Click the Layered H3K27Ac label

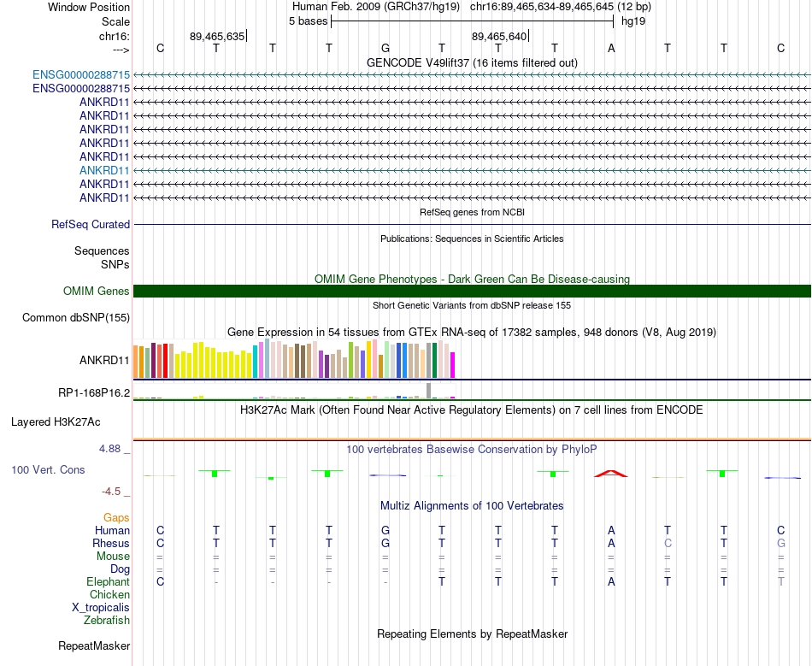click(x=56, y=422)
